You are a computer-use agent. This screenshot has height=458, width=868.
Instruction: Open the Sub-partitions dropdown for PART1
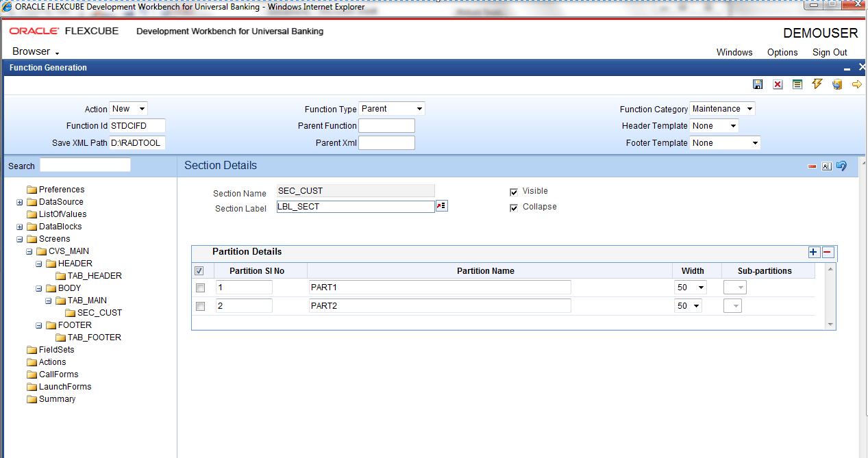(735, 288)
